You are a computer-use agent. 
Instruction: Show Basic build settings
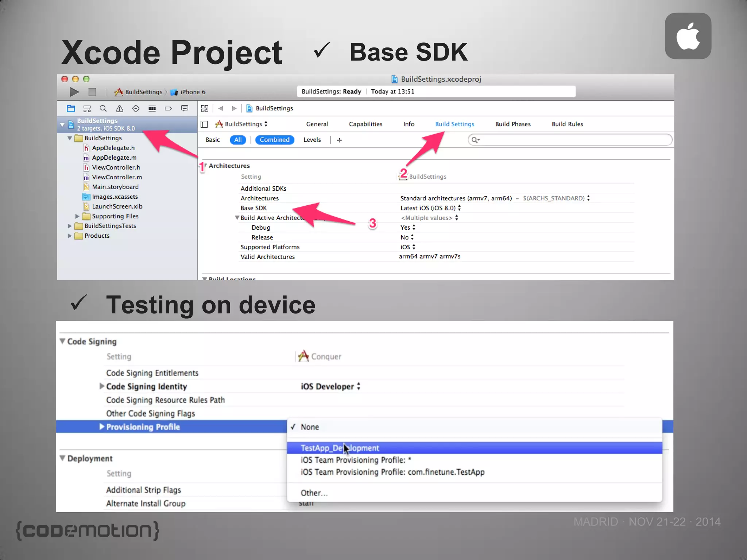pyautogui.click(x=213, y=140)
